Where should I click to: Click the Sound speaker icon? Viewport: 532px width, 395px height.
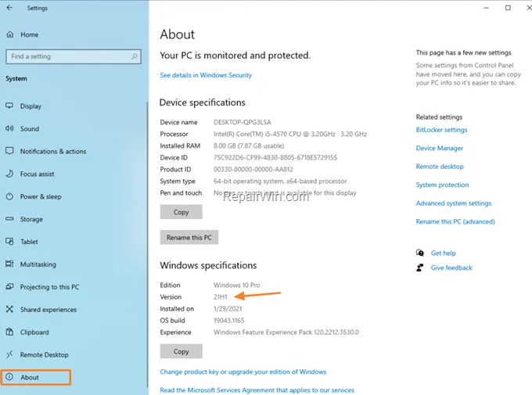(x=9, y=128)
